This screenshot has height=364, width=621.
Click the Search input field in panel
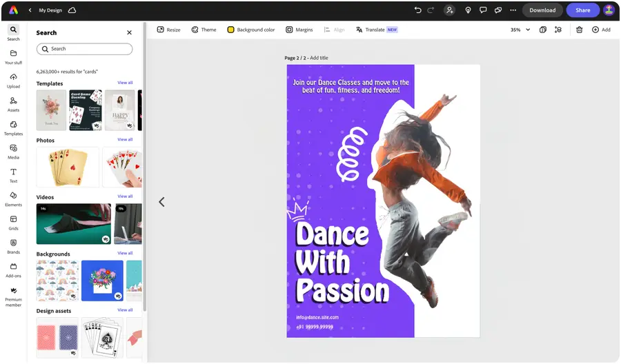[84, 49]
